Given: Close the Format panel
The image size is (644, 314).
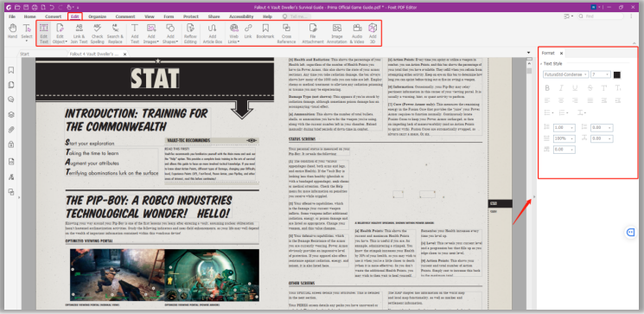Looking at the screenshot, I should click(x=561, y=53).
